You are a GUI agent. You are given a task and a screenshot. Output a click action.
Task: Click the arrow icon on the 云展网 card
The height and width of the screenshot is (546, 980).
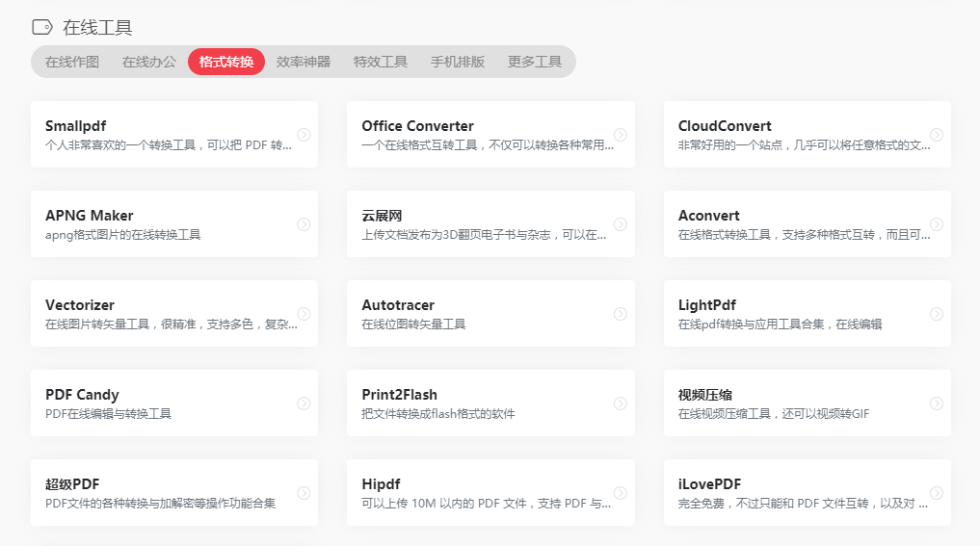[620, 223]
